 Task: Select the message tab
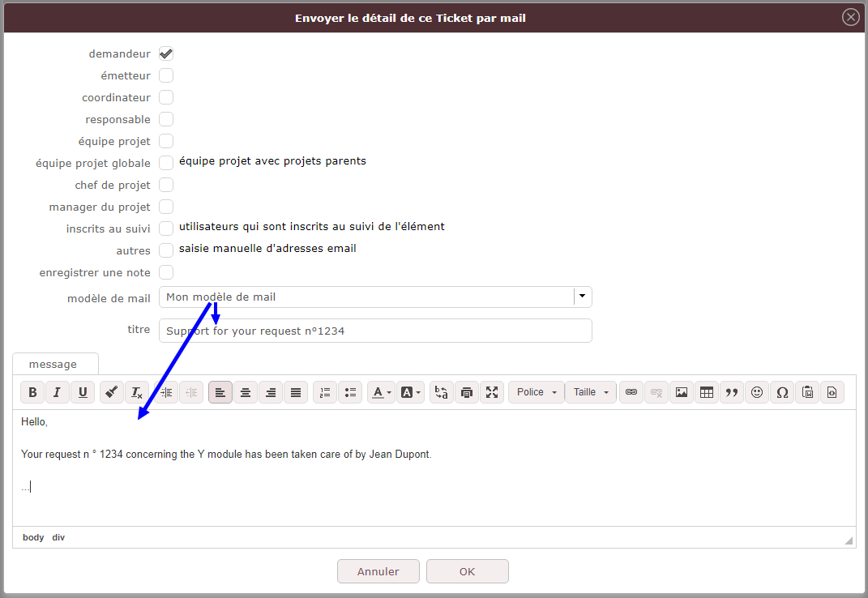tap(53, 365)
